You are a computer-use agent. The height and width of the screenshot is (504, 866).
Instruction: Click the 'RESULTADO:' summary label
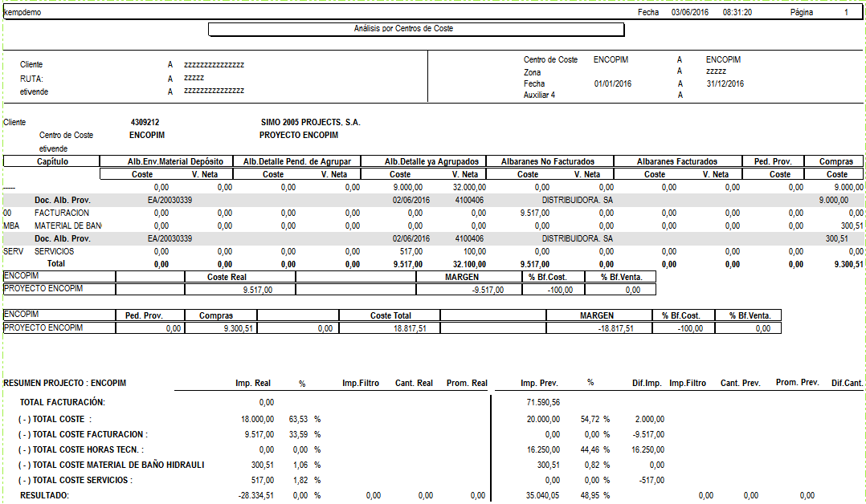44,496
